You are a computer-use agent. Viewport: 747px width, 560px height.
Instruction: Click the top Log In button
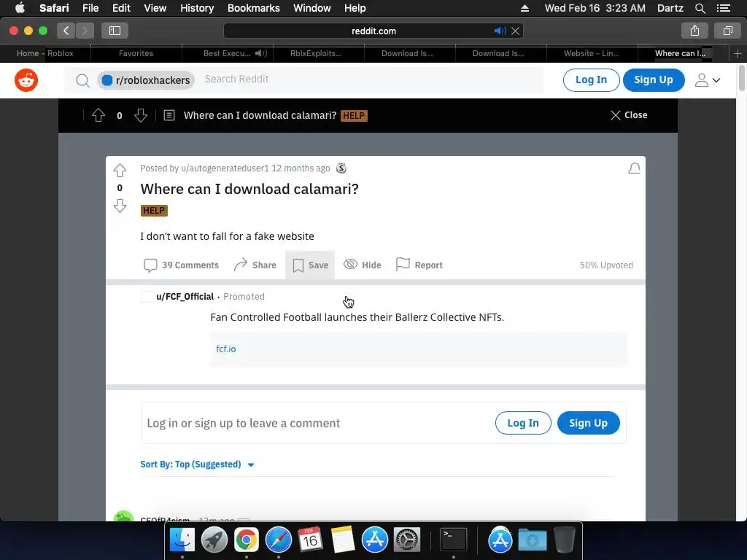click(x=591, y=80)
